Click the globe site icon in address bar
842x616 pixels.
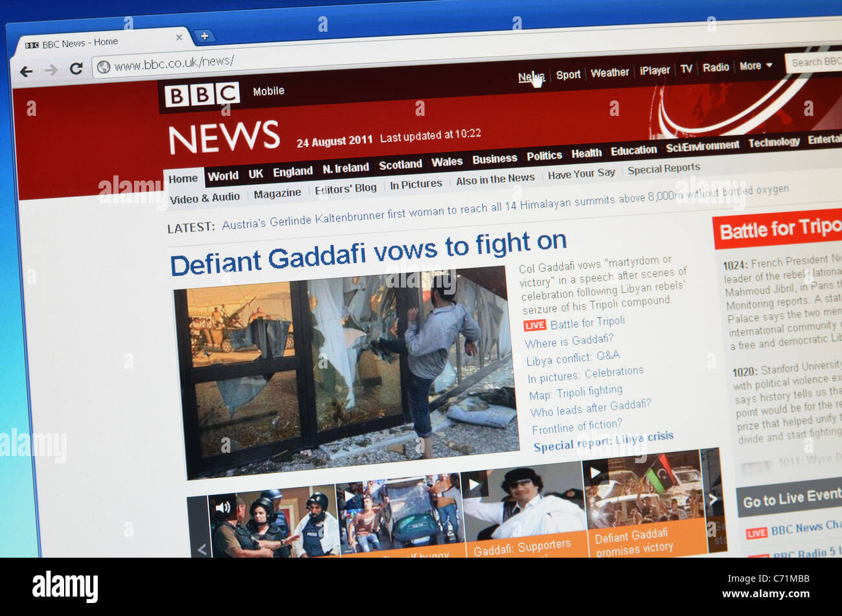click(104, 67)
